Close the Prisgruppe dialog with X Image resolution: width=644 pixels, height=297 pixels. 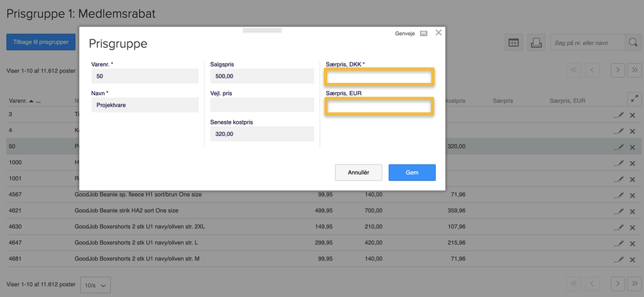pos(438,33)
